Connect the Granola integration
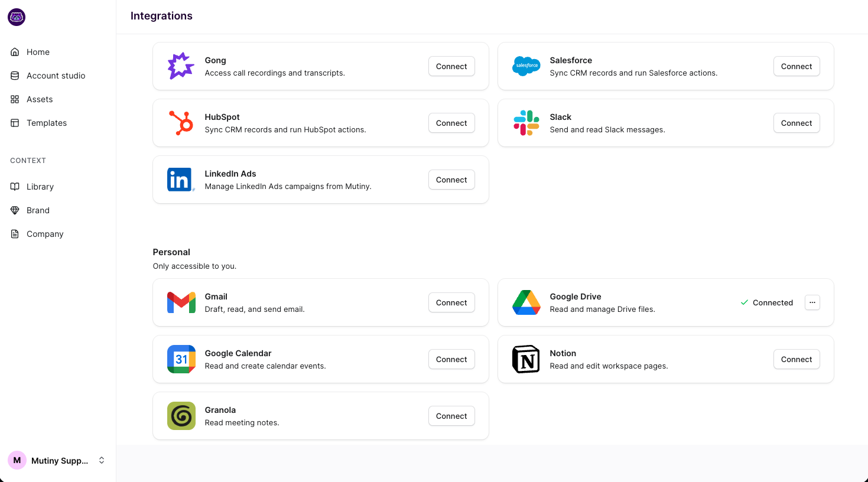The image size is (868, 482). point(451,416)
